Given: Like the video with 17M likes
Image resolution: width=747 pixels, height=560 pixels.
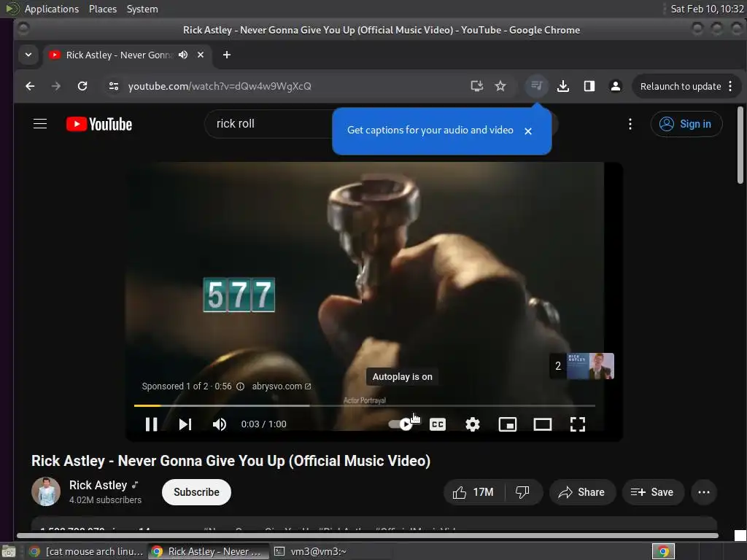Looking at the screenshot, I should tap(473, 492).
